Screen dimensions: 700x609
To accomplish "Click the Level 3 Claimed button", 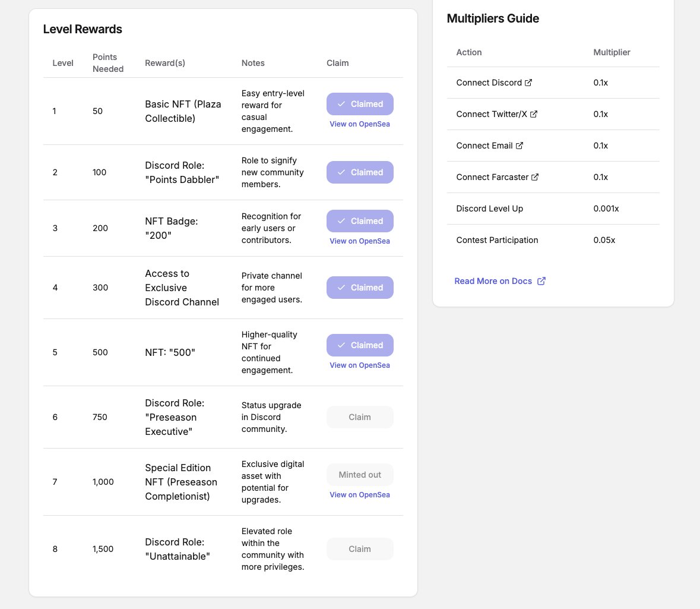I will pyautogui.click(x=360, y=221).
